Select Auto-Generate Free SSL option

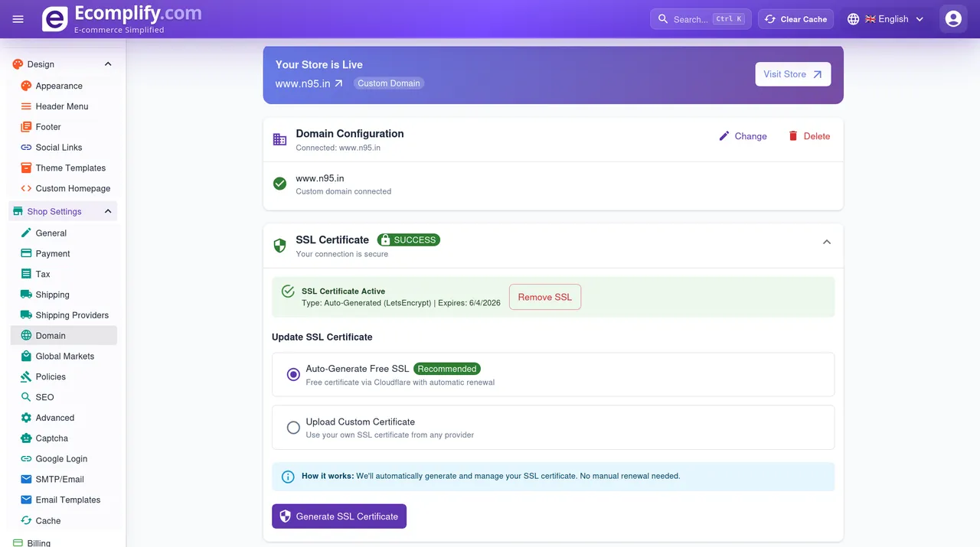pyautogui.click(x=293, y=374)
